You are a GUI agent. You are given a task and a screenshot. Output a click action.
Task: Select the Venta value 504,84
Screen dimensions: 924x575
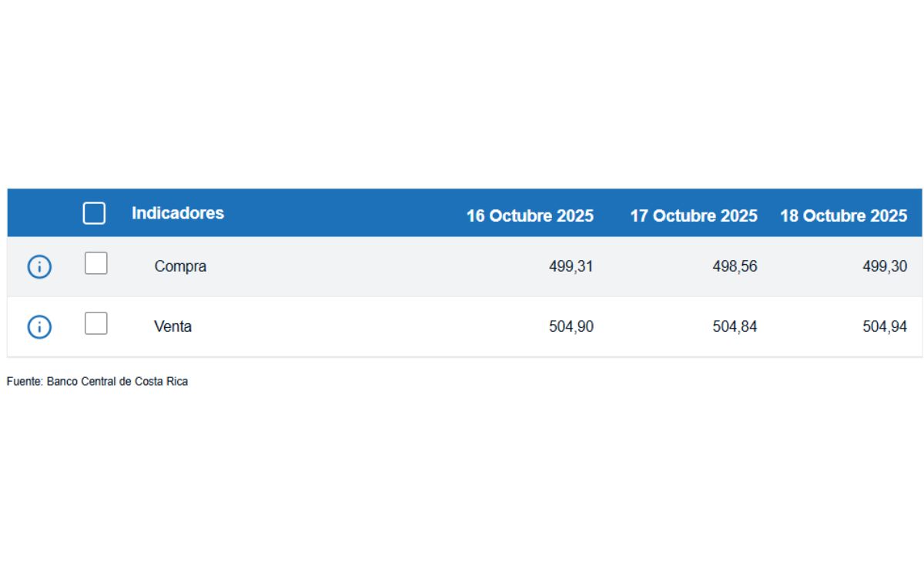tap(735, 326)
